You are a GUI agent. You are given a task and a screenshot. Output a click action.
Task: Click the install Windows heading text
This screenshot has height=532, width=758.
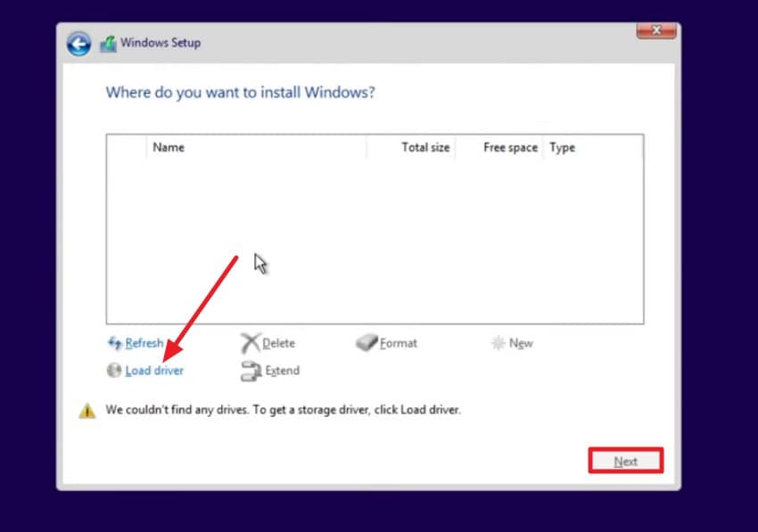click(x=239, y=92)
